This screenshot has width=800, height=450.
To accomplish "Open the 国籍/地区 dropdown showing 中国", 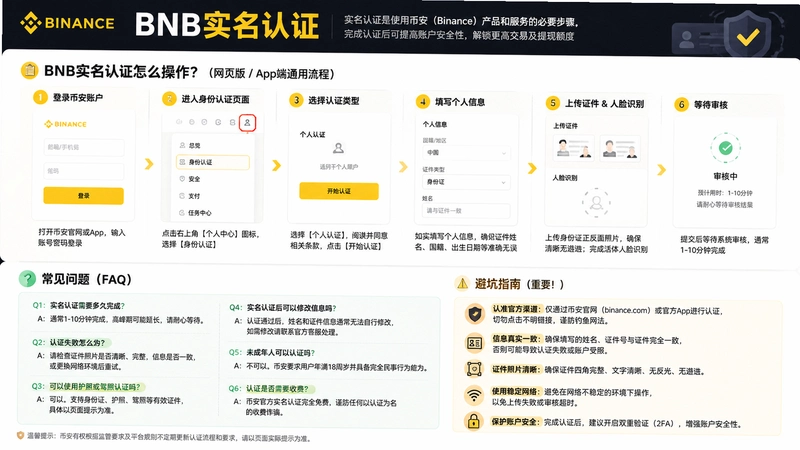I will 466,153.
